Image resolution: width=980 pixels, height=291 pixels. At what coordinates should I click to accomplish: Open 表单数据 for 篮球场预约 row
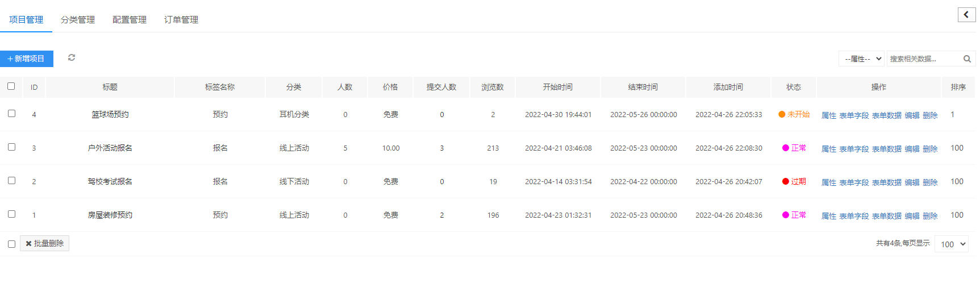point(887,115)
